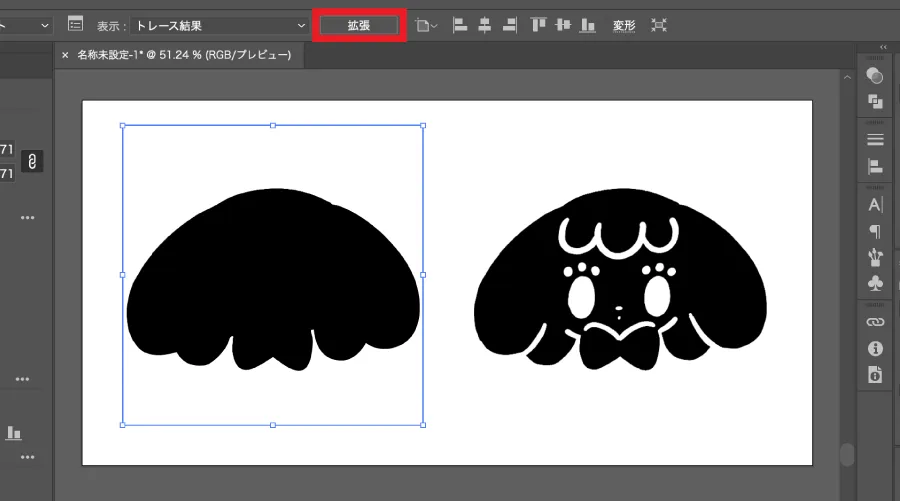
Task: Open the Align panel icon in right dock
Action: [875, 166]
